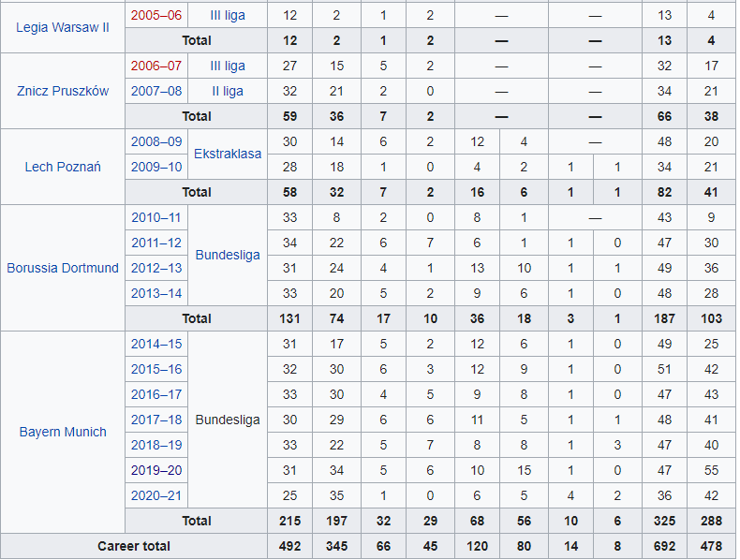Screen dimensions: 740x560
Task: Open the Lech Poznań club link
Action: tap(63, 167)
